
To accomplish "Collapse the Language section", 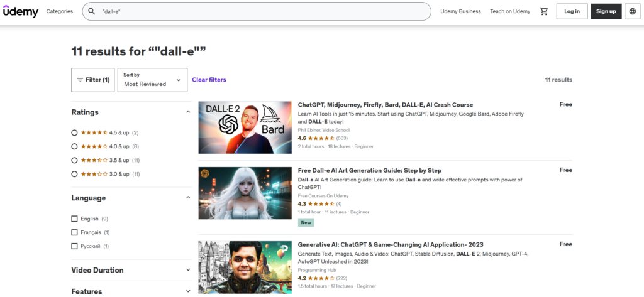I will pos(188,198).
